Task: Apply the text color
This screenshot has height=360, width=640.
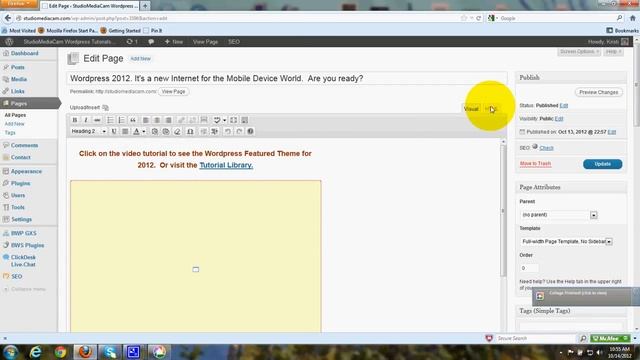Action: point(136,131)
